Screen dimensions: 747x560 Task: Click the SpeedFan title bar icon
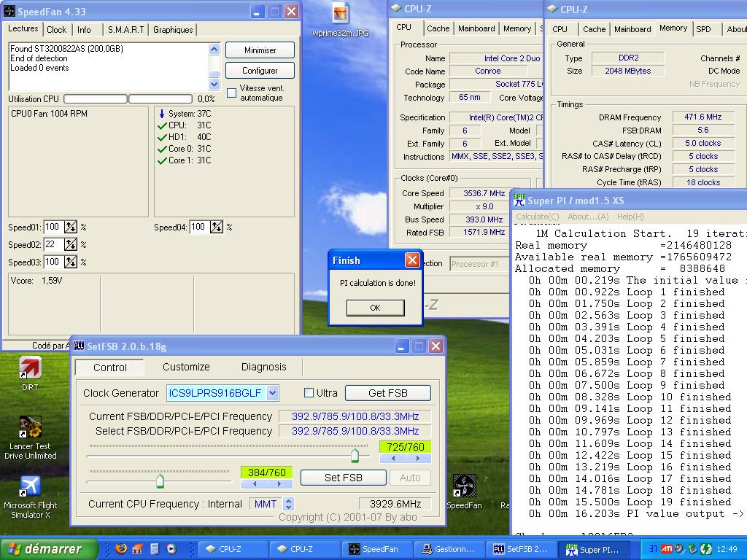coord(9,11)
